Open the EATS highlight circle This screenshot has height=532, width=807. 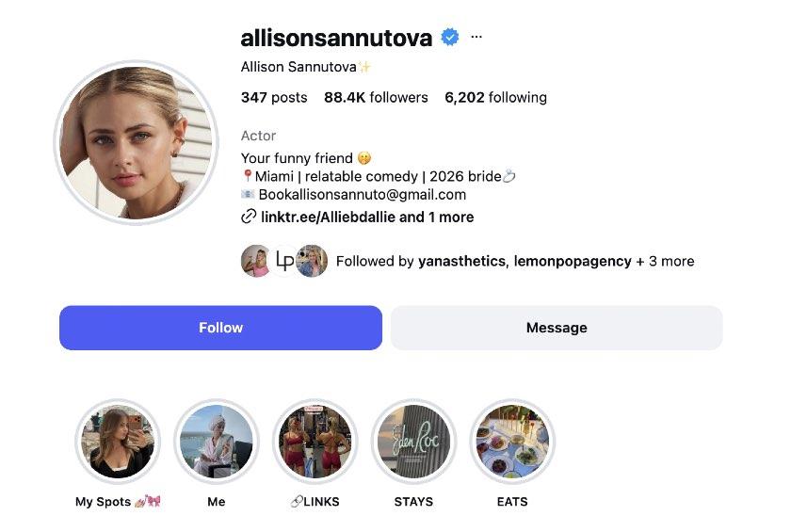512,442
